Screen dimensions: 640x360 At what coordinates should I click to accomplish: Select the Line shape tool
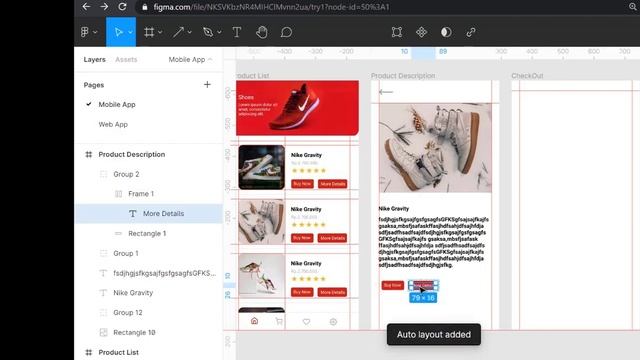click(178, 32)
